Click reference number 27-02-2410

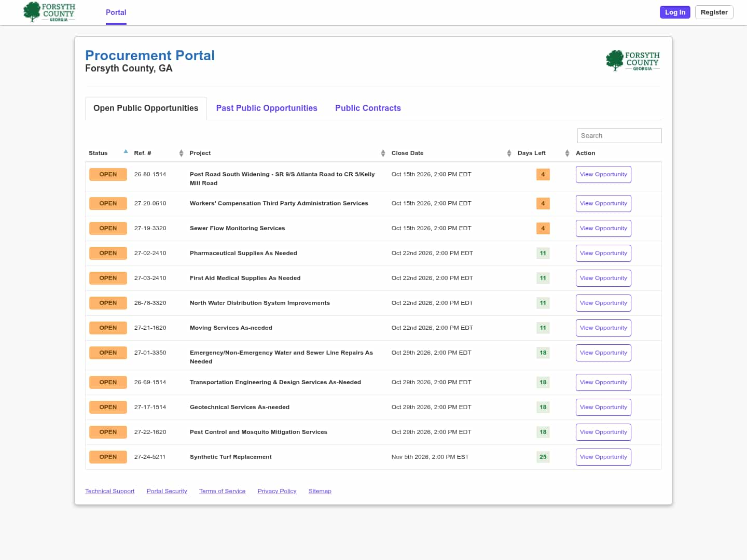(150, 253)
